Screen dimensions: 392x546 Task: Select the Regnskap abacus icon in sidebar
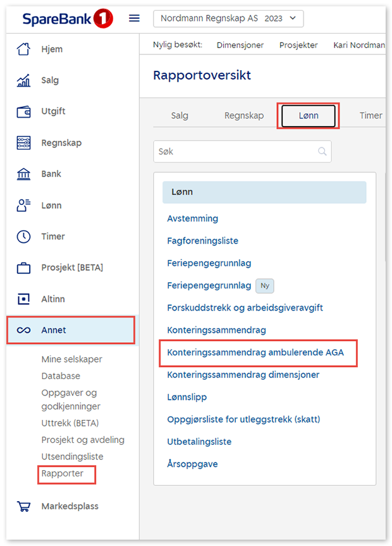(23, 143)
